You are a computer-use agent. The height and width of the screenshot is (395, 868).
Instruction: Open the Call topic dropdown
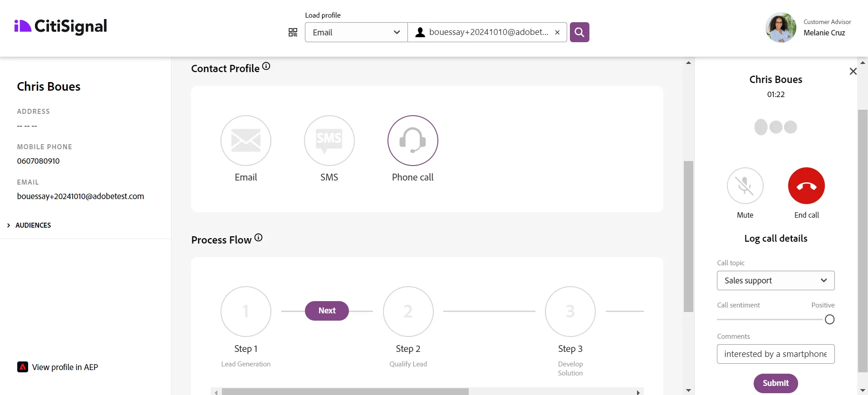click(776, 281)
